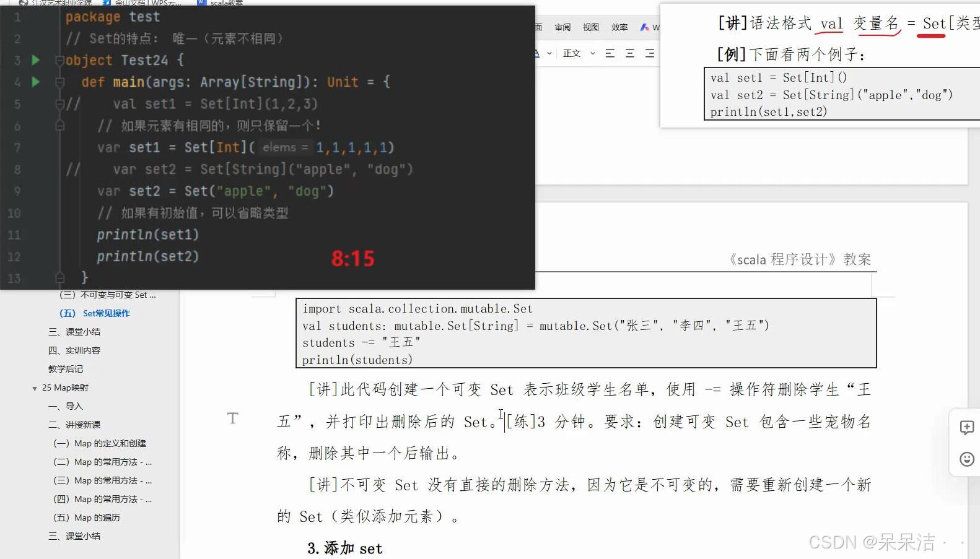The image size is (980, 559).
Task: Add a comment via side comment icon
Action: [966, 428]
